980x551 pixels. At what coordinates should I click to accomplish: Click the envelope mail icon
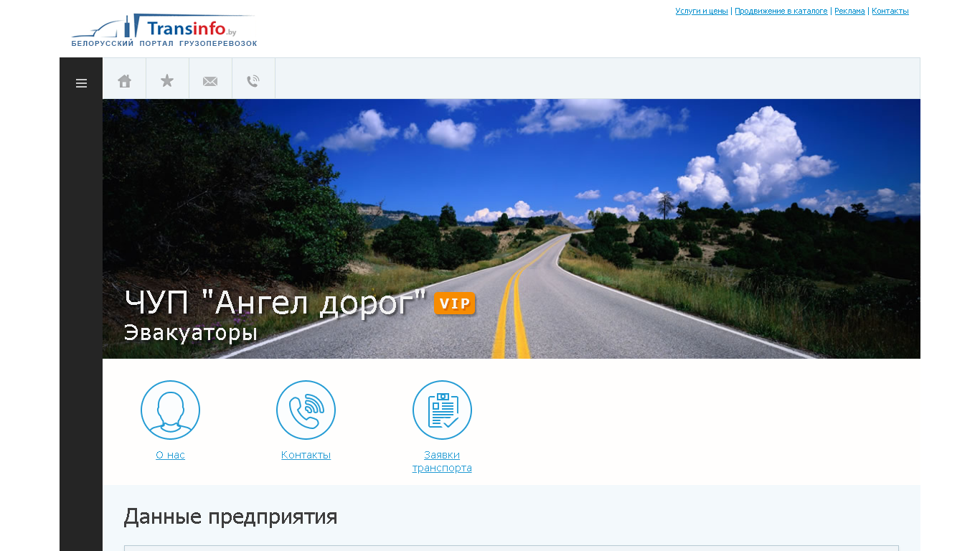pos(210,82)
